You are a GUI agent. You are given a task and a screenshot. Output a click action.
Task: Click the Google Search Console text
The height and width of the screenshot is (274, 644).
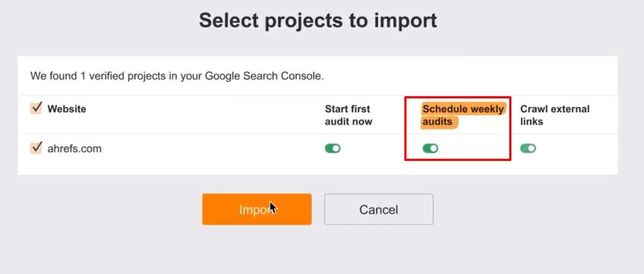(x=263, y=76)
